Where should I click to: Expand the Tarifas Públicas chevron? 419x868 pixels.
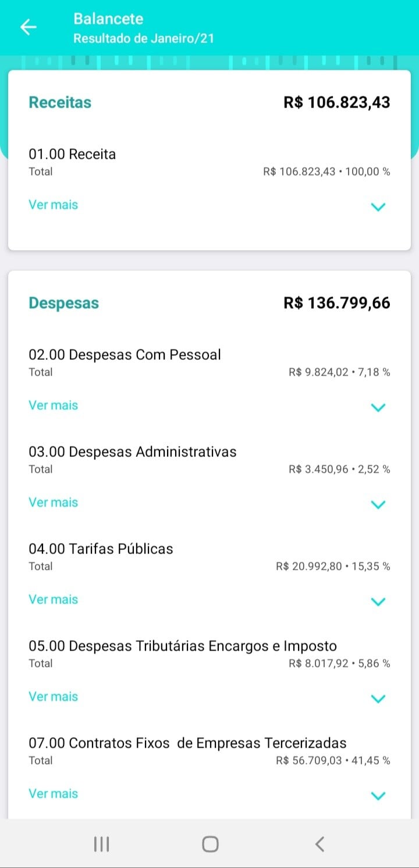[378, 601]
